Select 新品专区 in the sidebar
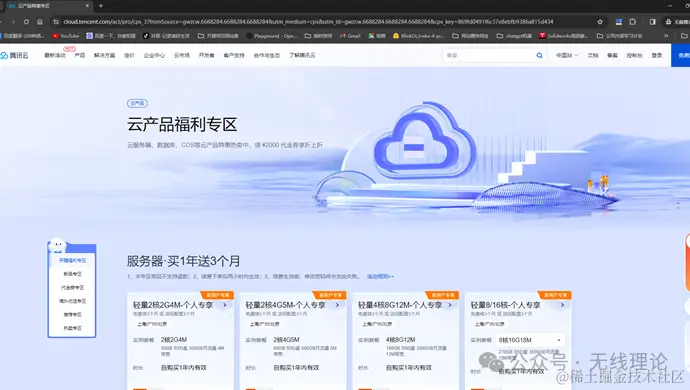This screenshot has width=690, height=390. [x=72, y=274]
